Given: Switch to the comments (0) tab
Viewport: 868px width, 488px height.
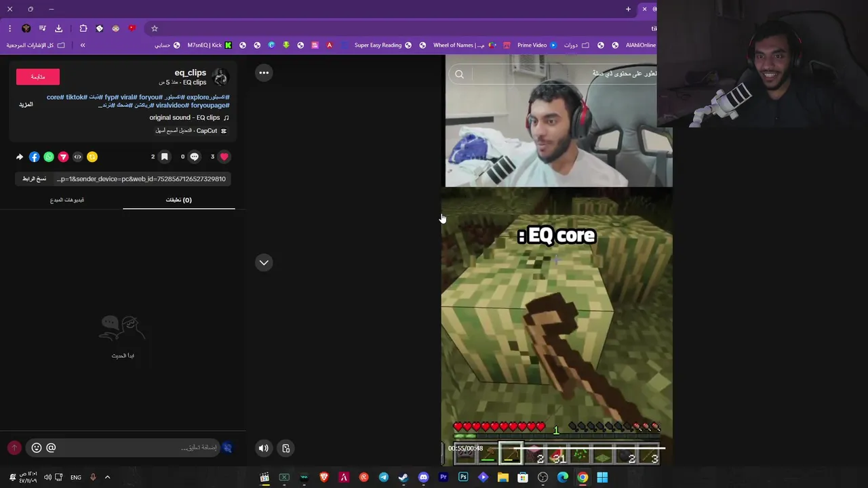Looking at the screenshot, I should coord(179,200).
